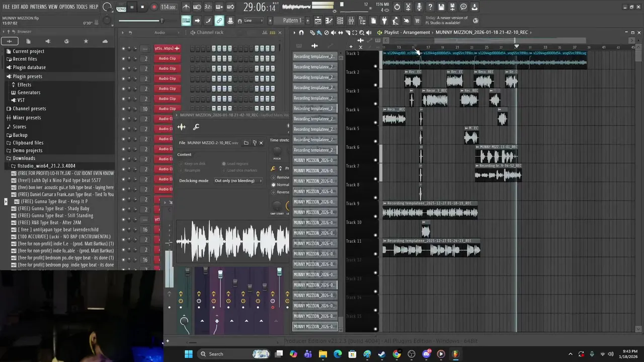The width and height of the screenshot is (644, 362).
Task: Open the EDIT menu
Action: [x=16, y=7]
